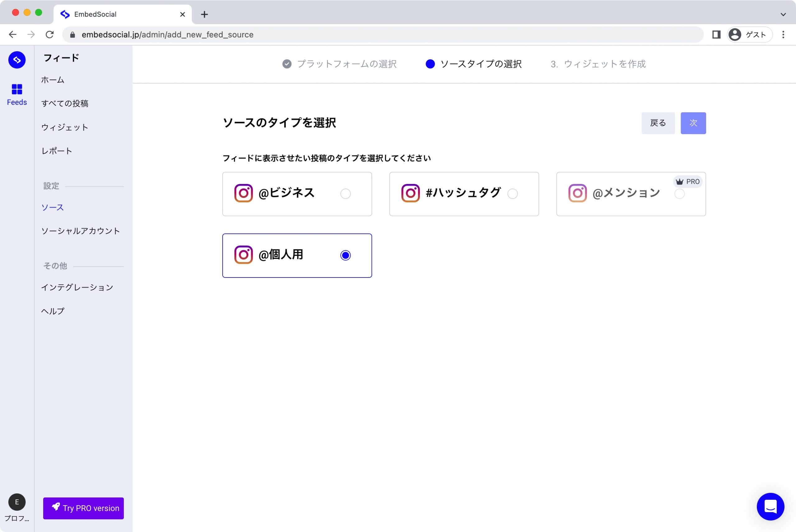
Task: Click browser back arrow
Action: (x=12, y=34)
